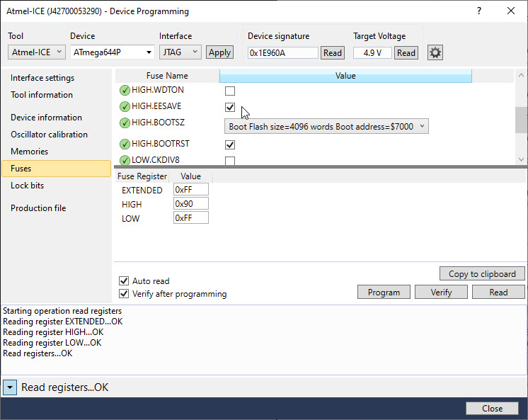Click the green status icon beside LOW.CKDIV8

125,160
